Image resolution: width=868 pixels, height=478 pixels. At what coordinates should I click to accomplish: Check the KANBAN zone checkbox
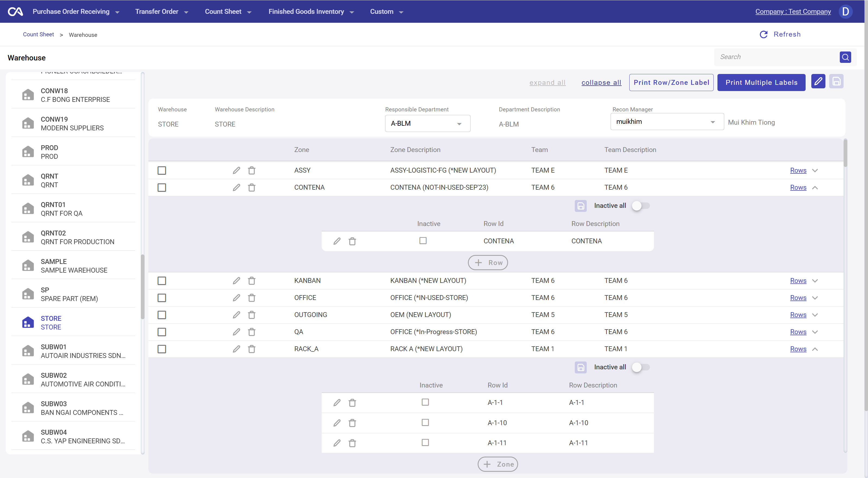[162, 281]
